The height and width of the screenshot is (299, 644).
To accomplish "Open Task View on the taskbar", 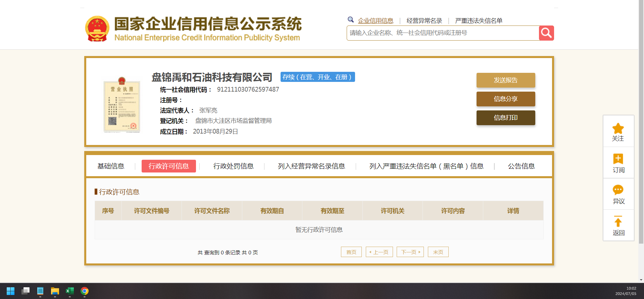I will pos(26,291).
